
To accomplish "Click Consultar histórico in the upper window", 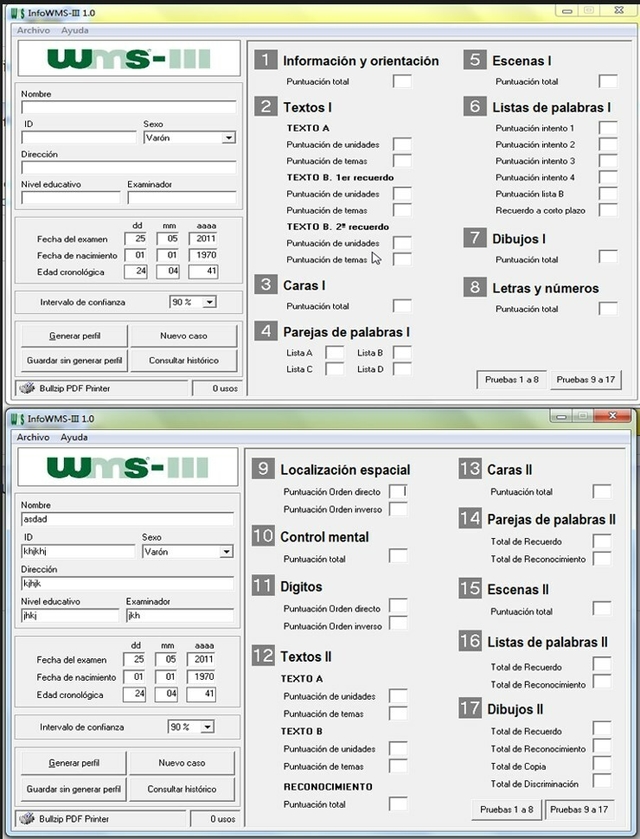I will coord(184,360).
